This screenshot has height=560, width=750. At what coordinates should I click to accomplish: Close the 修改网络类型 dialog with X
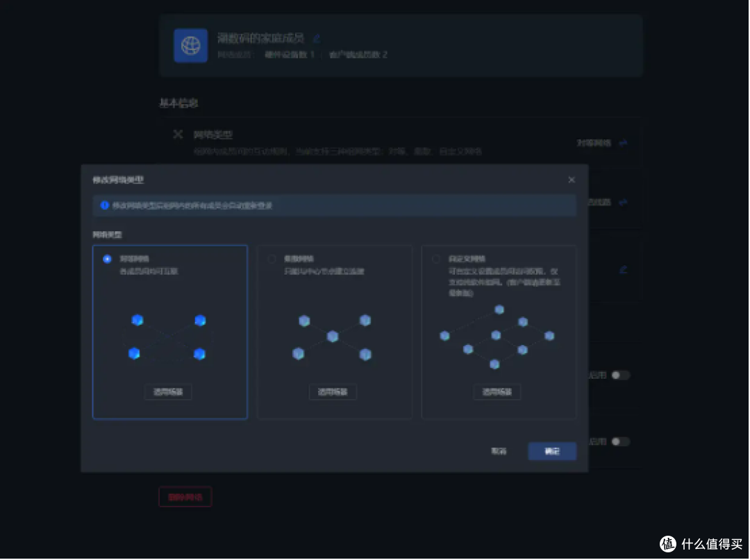(x=572, y=180)
